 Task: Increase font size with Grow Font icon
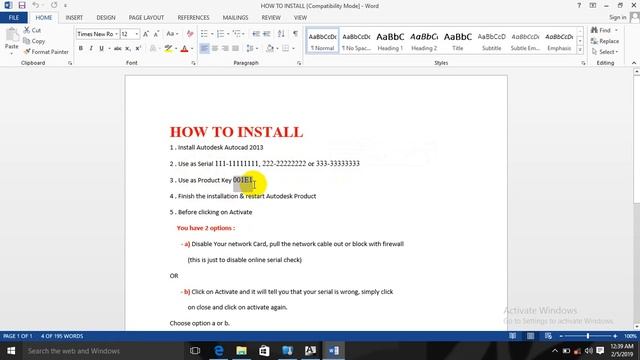pyautogui.click(x=146, y=34)
